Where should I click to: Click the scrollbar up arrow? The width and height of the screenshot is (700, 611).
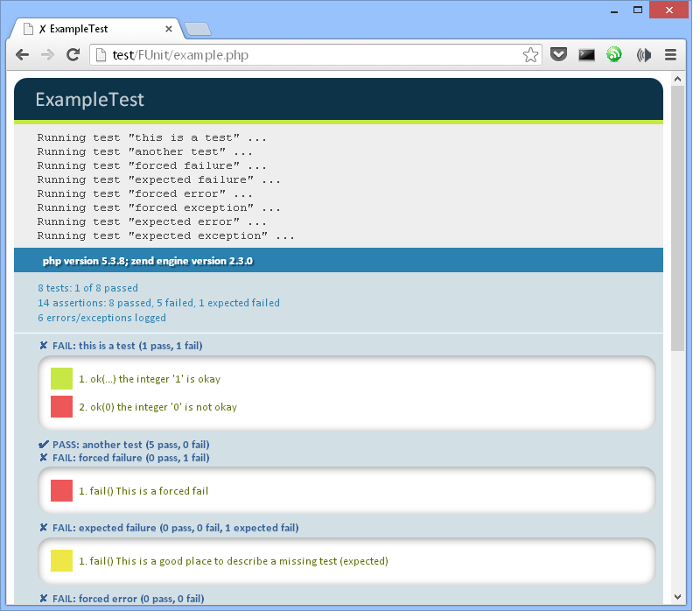click(677, 79)
